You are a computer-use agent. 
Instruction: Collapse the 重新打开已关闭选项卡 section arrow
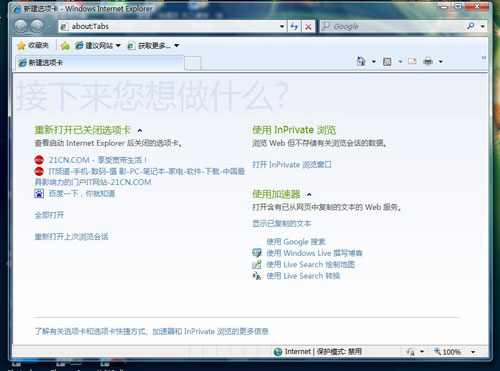140,131
